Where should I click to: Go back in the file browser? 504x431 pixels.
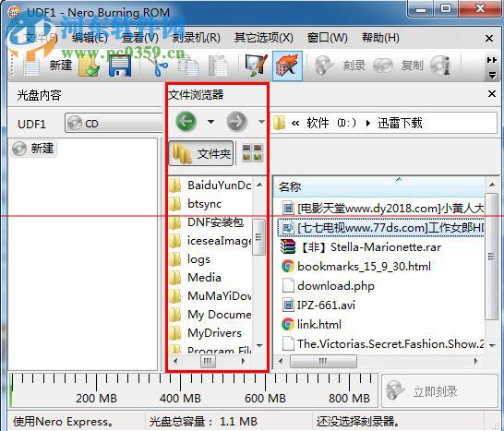coord(186,122)
